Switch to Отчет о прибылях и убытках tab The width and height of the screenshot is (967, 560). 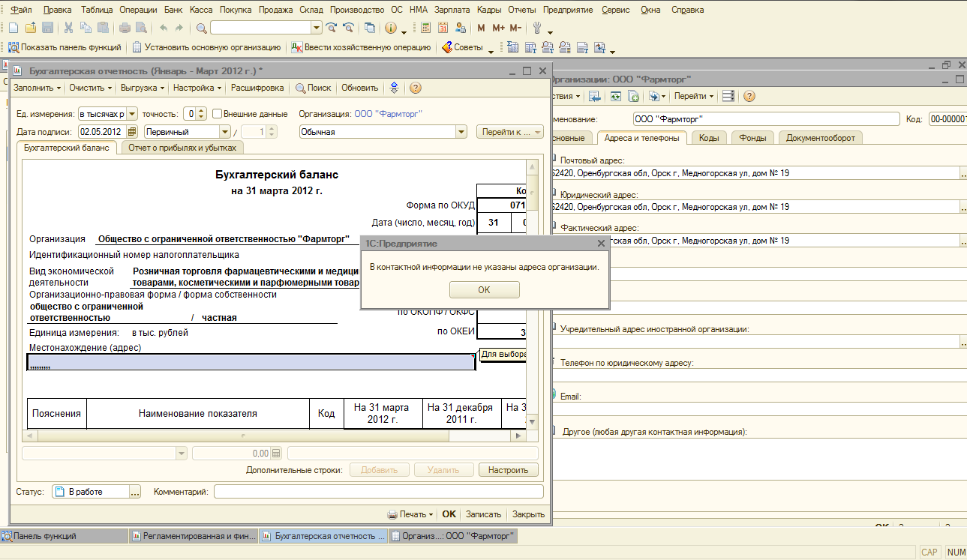coord(182,148)
